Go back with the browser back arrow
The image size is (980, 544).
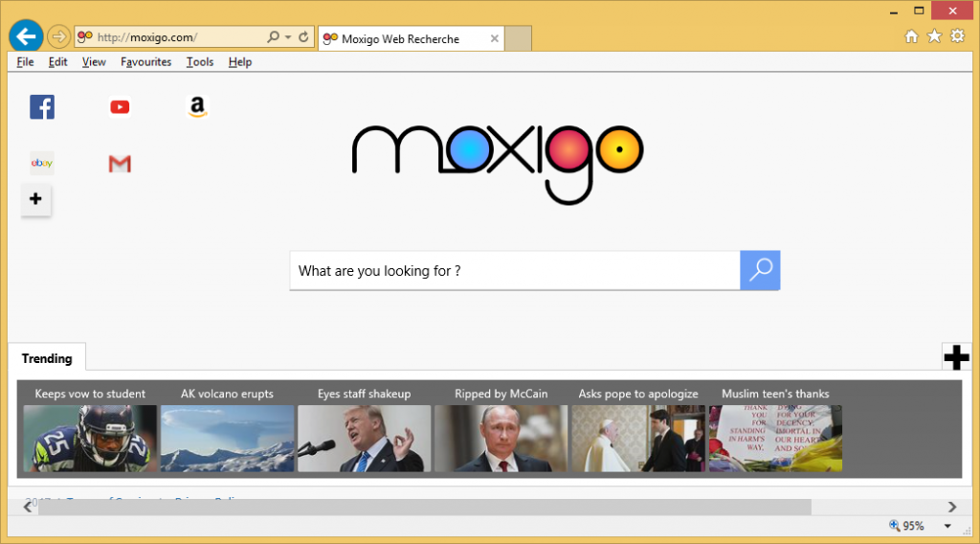pyautogui.click(x=25, y=37)
